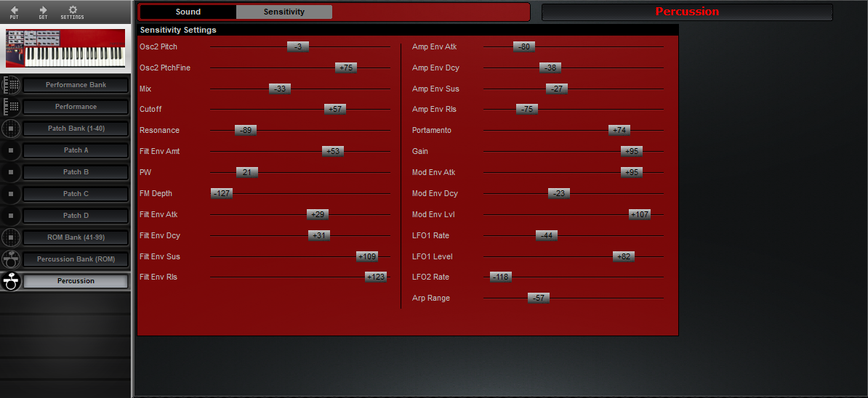
Task: Click the Patch Bank (1-40) round icon
Action: (11, 129)
